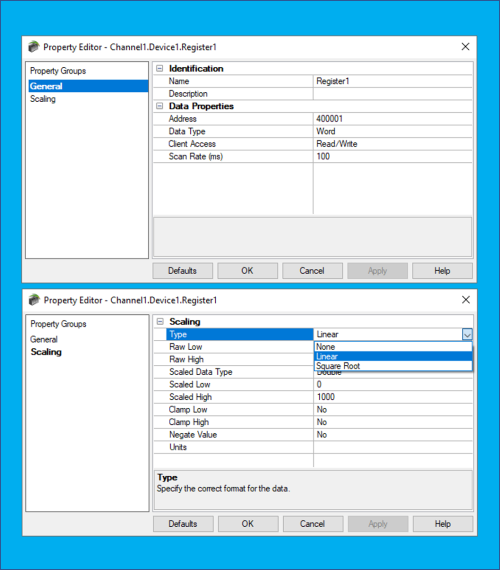Click OK button in top window
Screen dimensions: 500x570
point(247,271)
